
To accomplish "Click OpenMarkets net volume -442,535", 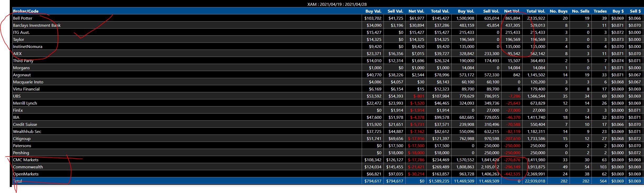I will pos(512,174).
